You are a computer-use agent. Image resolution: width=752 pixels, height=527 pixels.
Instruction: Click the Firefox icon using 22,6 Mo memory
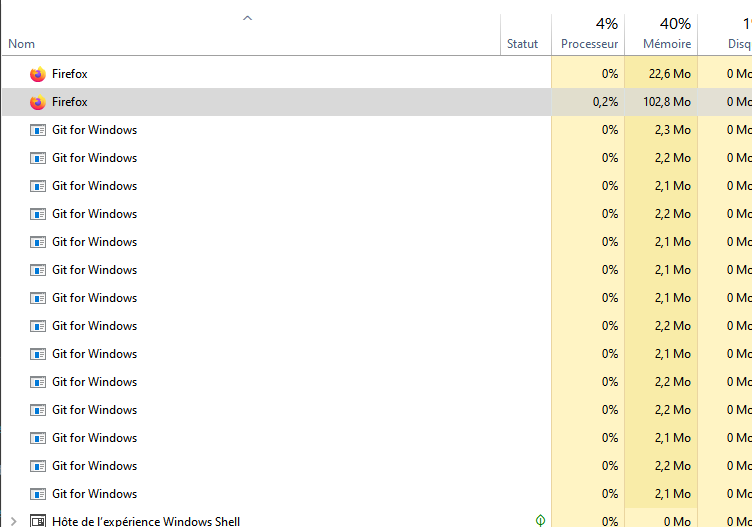click(x=38, y=74)
